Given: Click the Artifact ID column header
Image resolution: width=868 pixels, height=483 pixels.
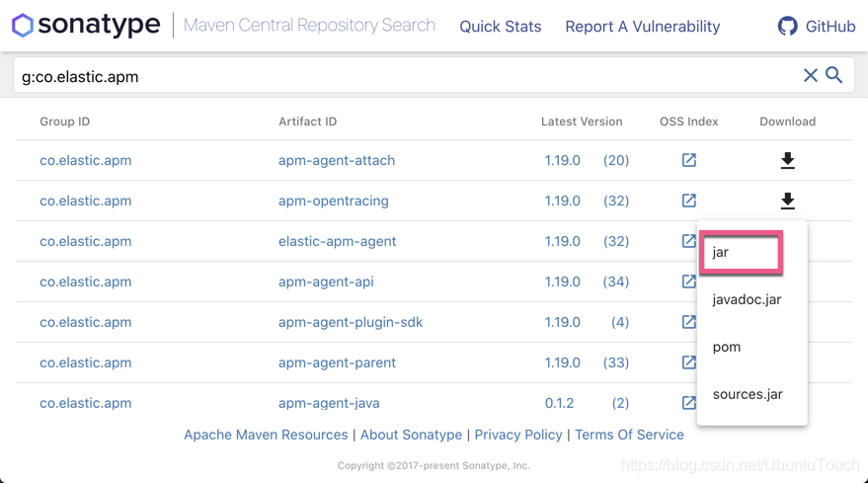Looking at the screenshot, I should [308, 121].
